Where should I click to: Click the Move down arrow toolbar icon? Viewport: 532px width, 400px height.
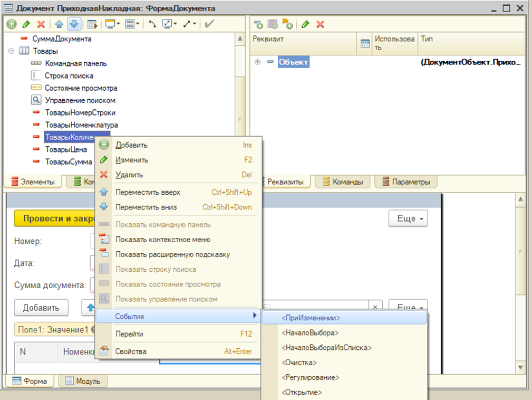(74, 24)
